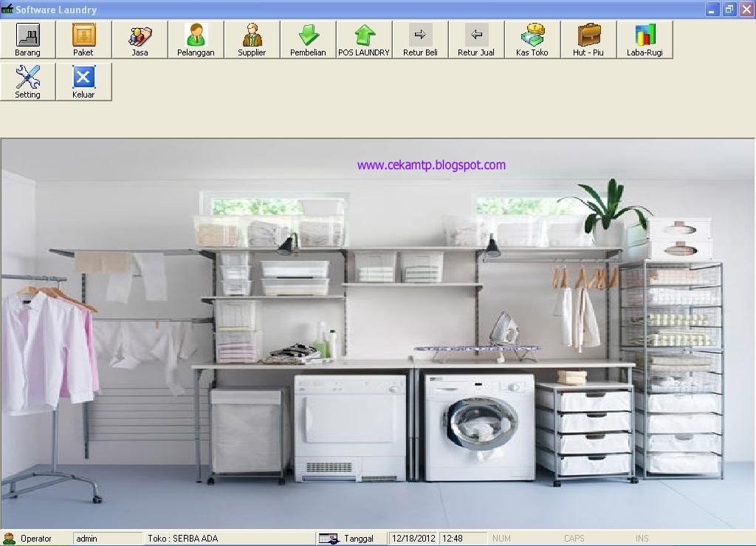Toggle the INS insert indicator
This screenshot has height=546, width=756.
(x=641, y=538)
